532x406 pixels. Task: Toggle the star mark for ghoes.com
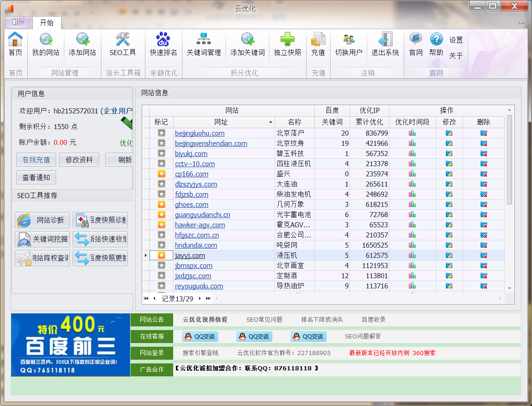162,204
